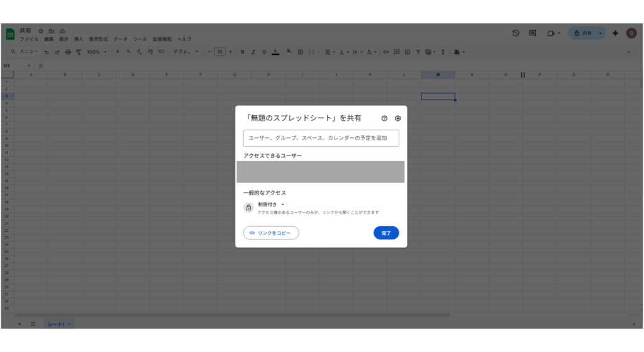Add a new sheet with plus
Image resolution: width=644 pixels, height=352 pixels.
tap(19, 324)
